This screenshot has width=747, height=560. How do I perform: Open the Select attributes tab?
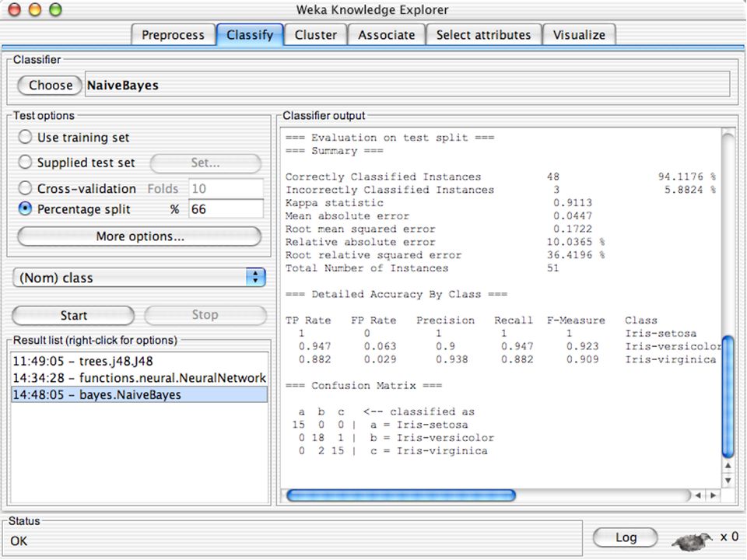tap(483, 35)
